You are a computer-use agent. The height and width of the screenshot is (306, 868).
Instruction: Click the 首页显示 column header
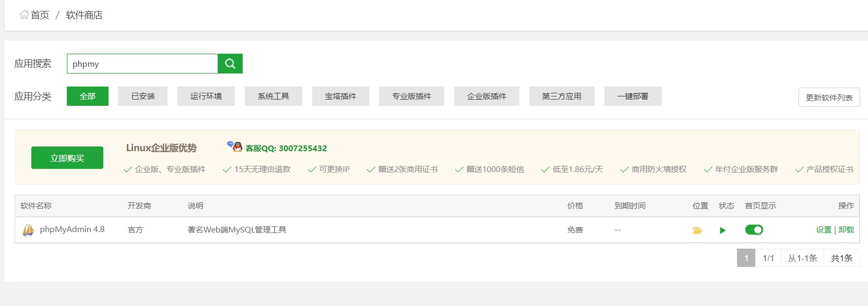pyautogui.click(x=760, y=206)
